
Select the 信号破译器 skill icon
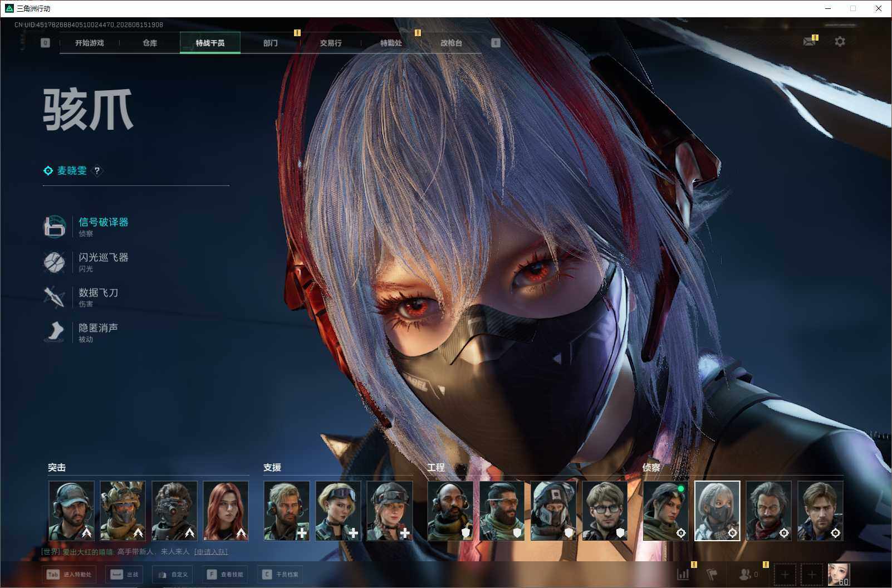point(55,227)
